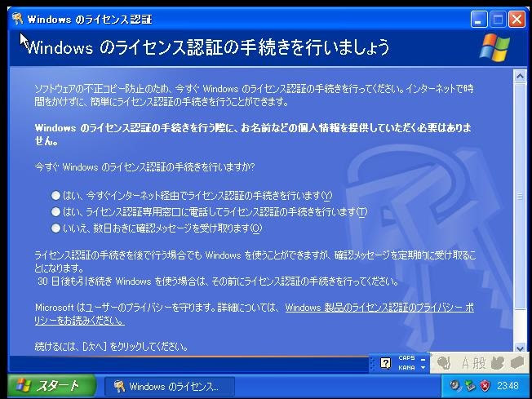Image resolution: width=532 pixels, height=399 pixels.
Task: Click the language bar drag handle
Action: point(373,364)
